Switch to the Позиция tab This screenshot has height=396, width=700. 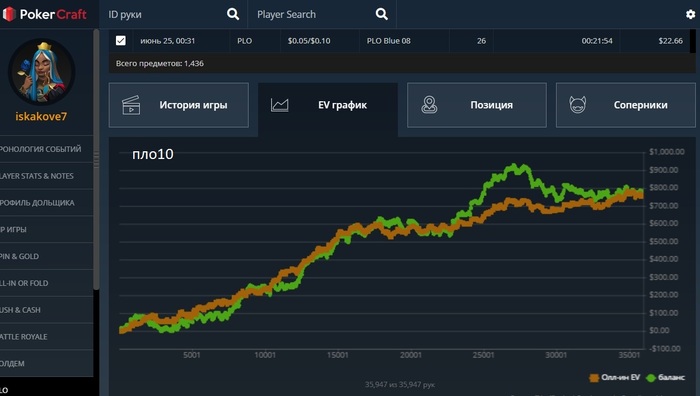click(477, 105)
